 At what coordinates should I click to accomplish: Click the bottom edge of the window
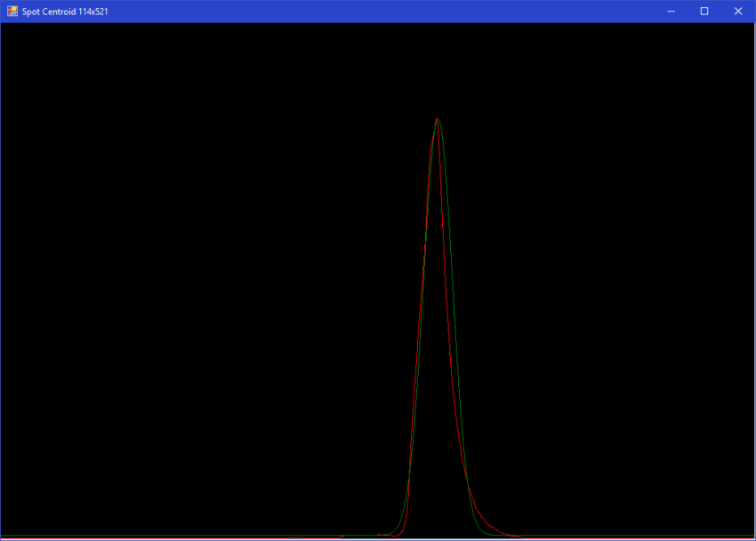click(x=378, y=539)
